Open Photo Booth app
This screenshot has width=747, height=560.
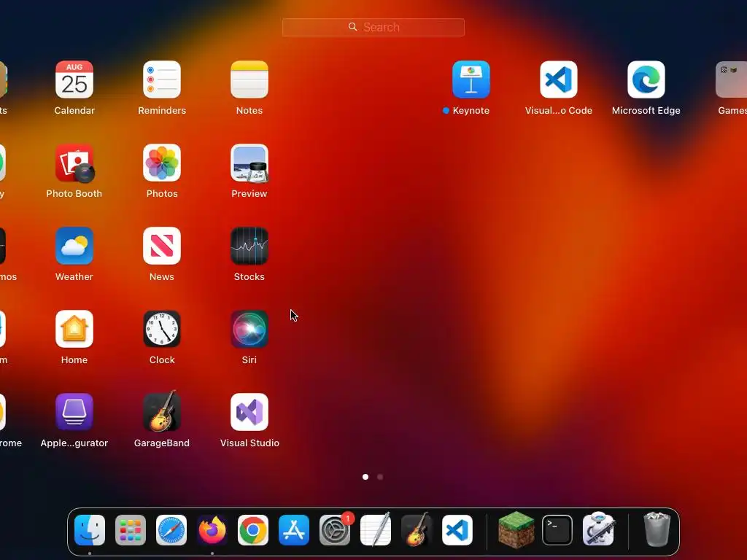[74, 163]
